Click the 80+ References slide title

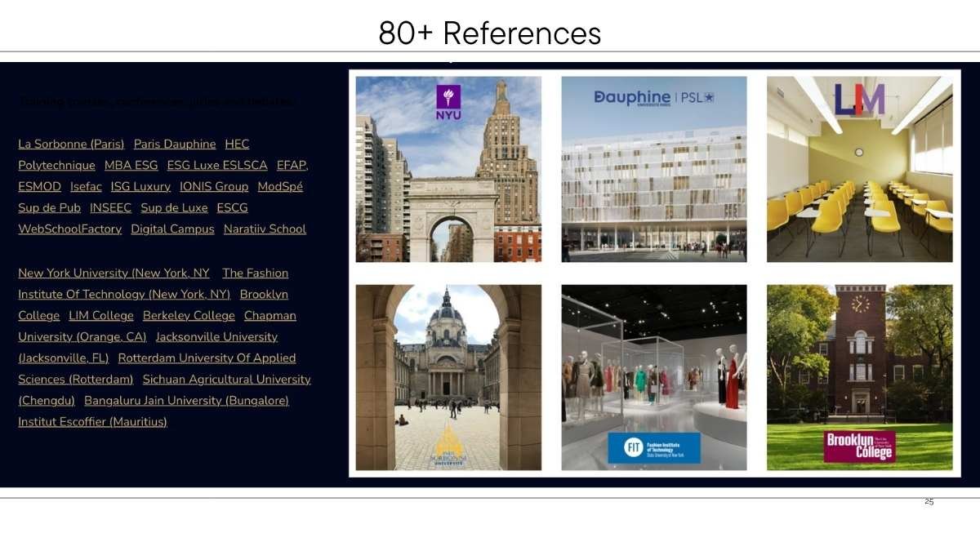click(x=489, y=33)
